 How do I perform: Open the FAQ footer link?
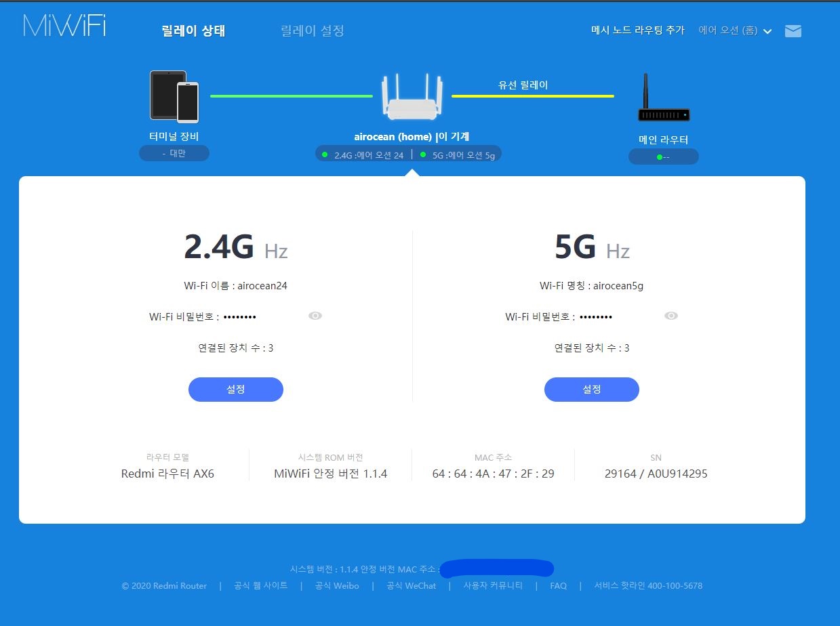coord(559,585)
